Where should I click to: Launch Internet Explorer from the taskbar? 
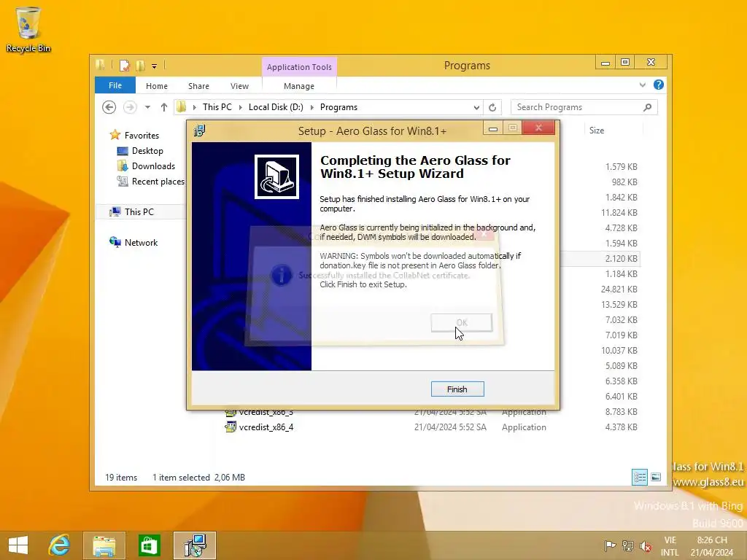tap(60, 545)
